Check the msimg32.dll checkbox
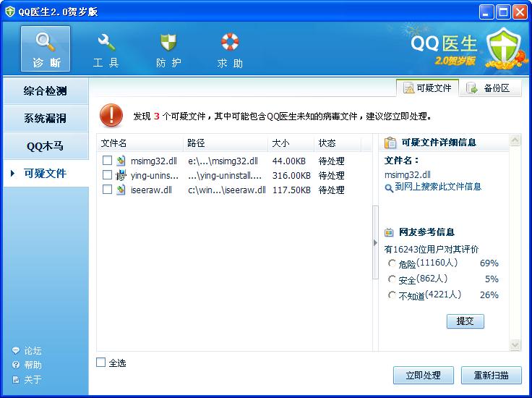 (107, 161)
